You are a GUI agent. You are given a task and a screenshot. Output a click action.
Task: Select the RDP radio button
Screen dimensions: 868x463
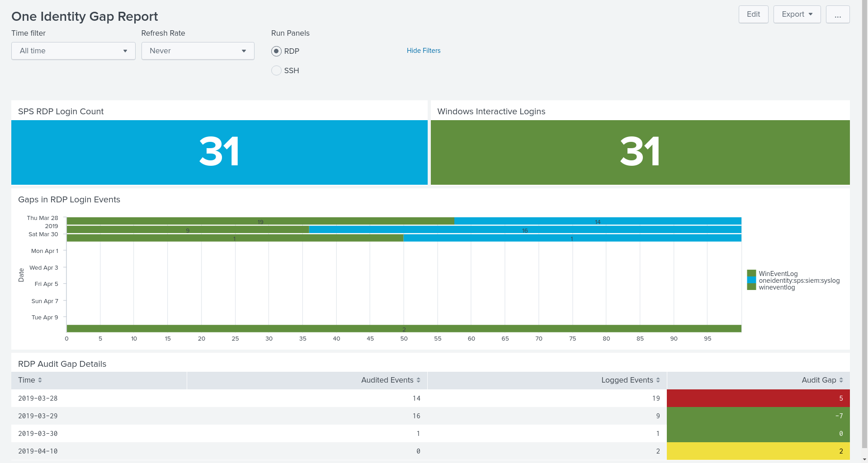276,51
